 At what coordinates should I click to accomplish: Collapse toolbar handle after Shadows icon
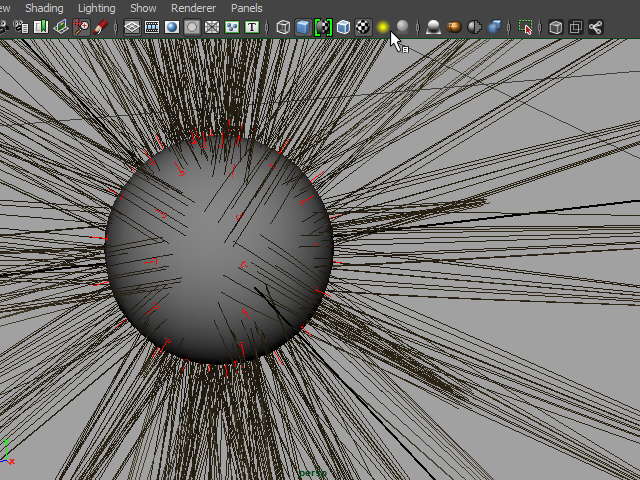pyautogui.click(x=418, y=27)
